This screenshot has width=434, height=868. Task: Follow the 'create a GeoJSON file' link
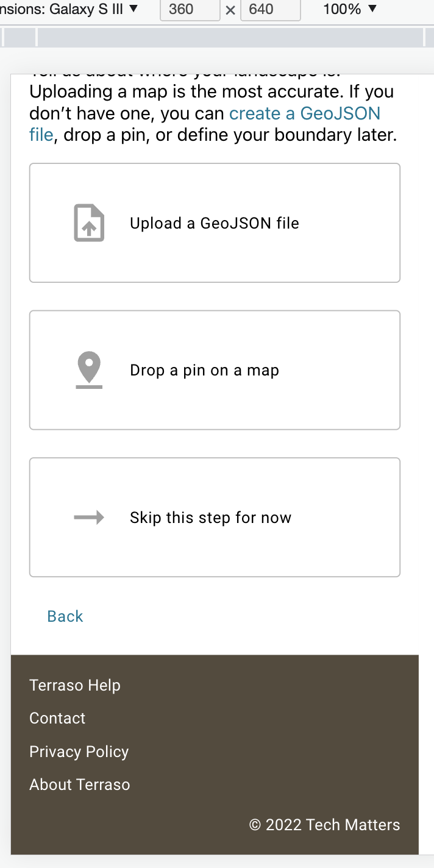[x=304, y=113]
